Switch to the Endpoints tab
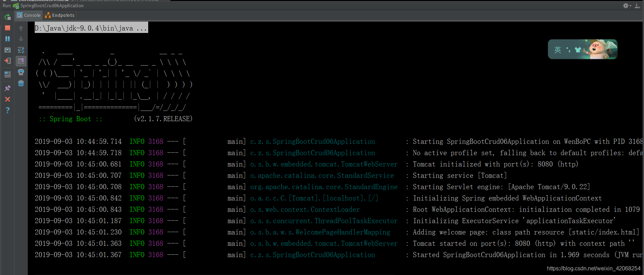Screen dimensions: 644x275 59,15
